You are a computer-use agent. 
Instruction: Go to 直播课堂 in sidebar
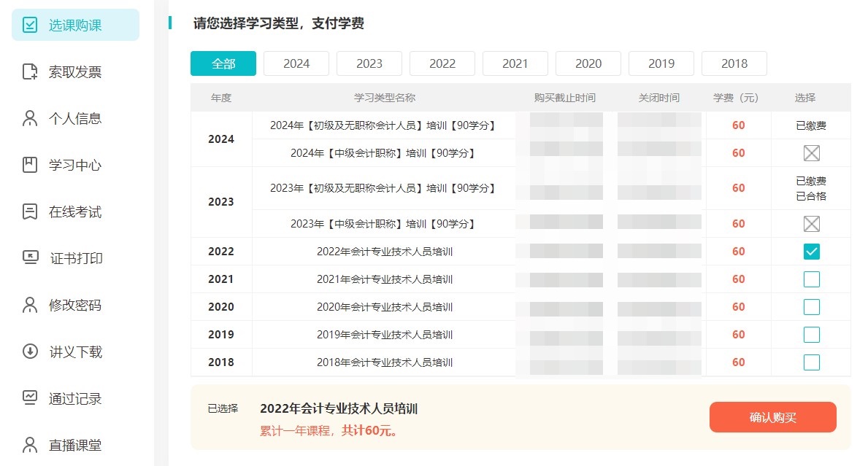click(x=75, y=446)
